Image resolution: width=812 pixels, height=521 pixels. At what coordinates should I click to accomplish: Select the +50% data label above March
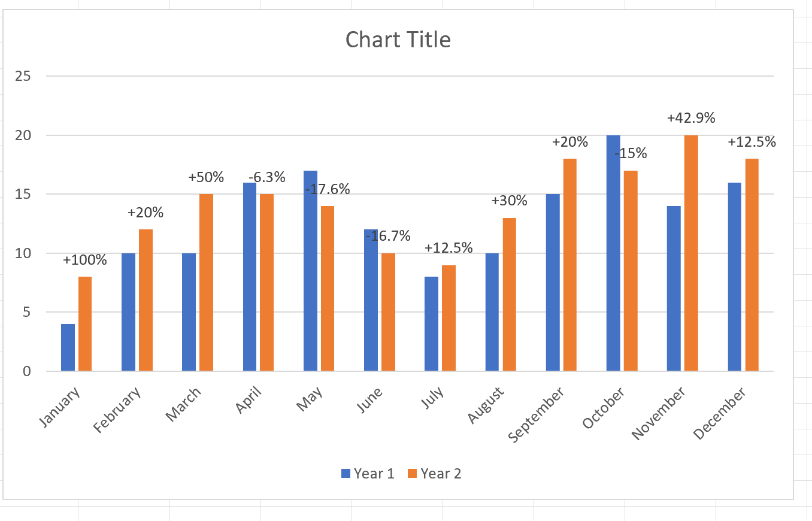tap(205, 177)
